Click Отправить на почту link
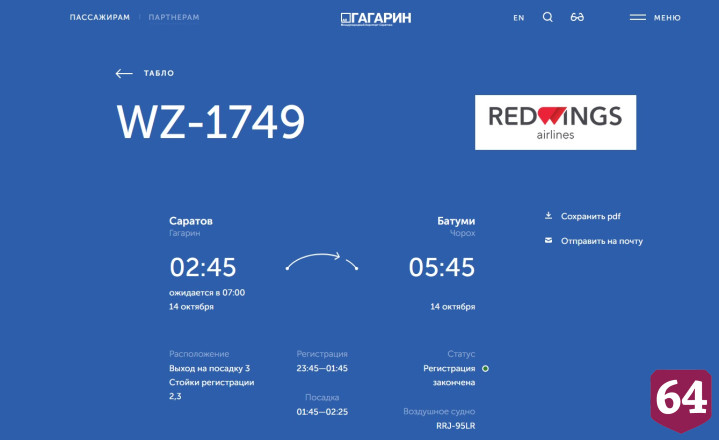This screenshot has width=719, height=440. [602, 241]
